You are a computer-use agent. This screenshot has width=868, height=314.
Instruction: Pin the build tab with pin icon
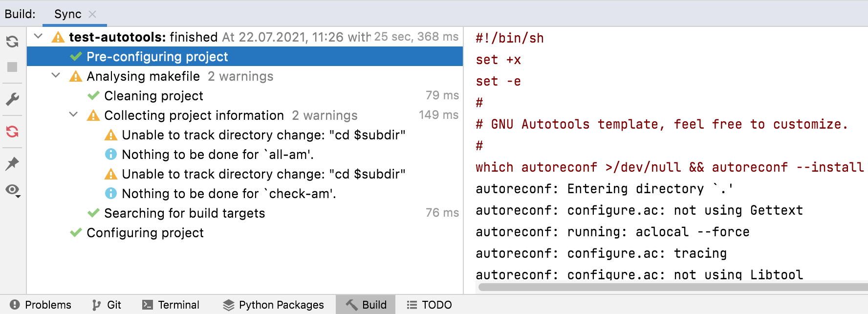(12, 163)
